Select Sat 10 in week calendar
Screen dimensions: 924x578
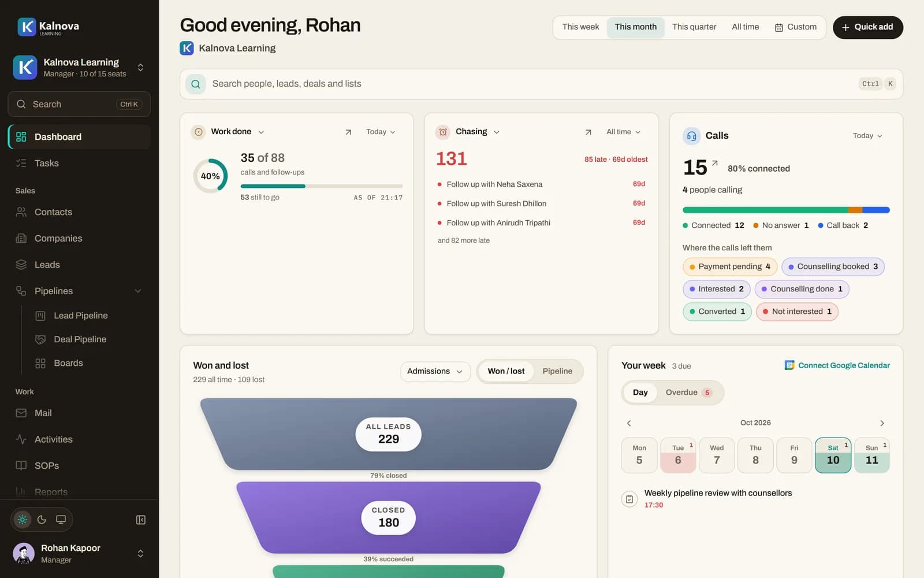click(833, 455)
